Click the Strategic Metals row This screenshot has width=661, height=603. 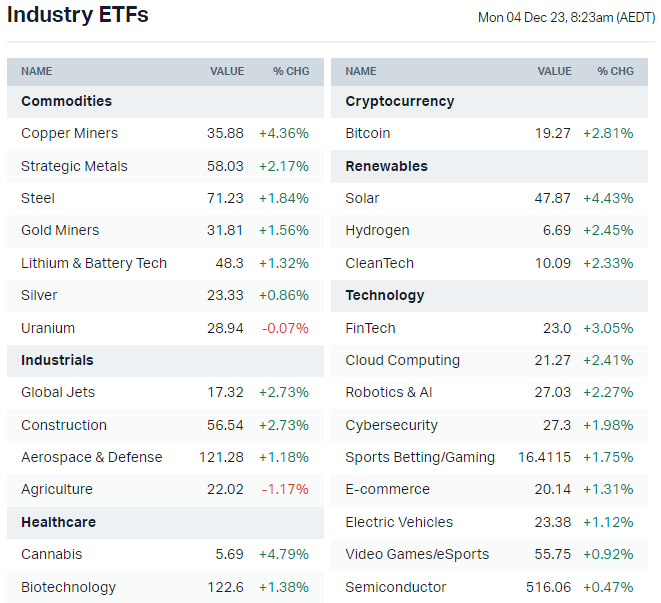[74, 166]
